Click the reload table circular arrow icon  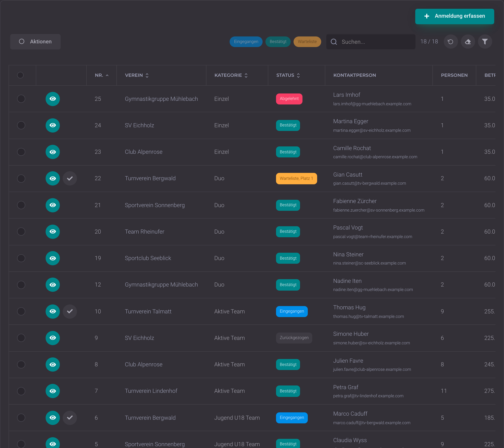[450, 42]
